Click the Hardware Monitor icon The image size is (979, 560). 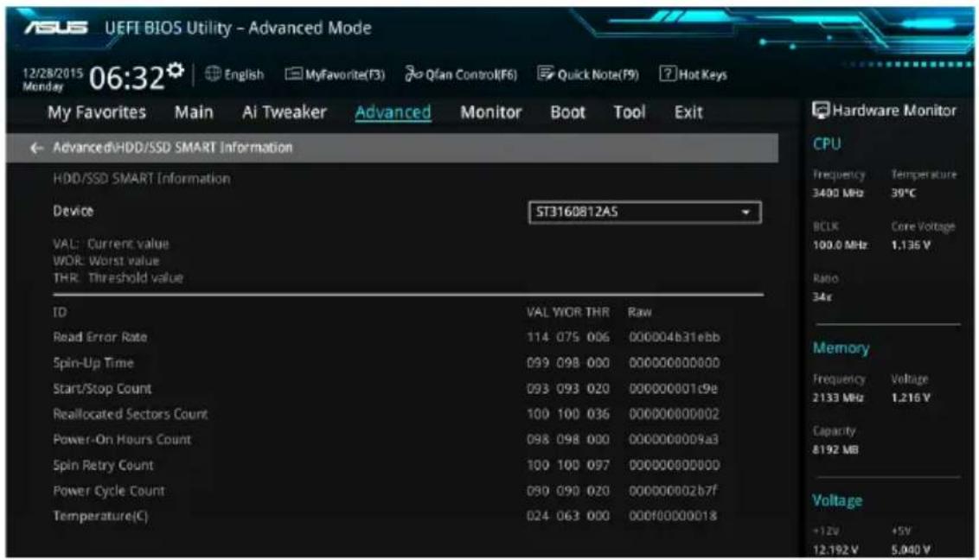pyautogui.click(x=821, y=111)
